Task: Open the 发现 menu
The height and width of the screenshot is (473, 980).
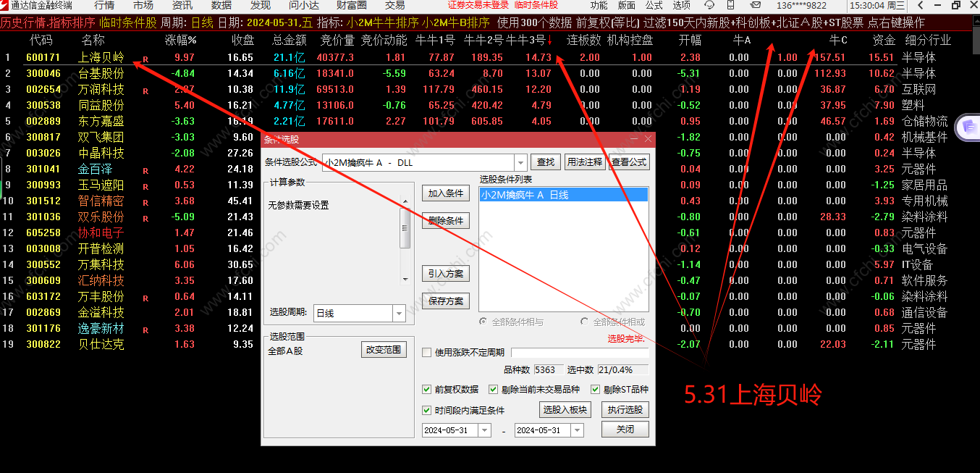Action: (x=261, y=5)
